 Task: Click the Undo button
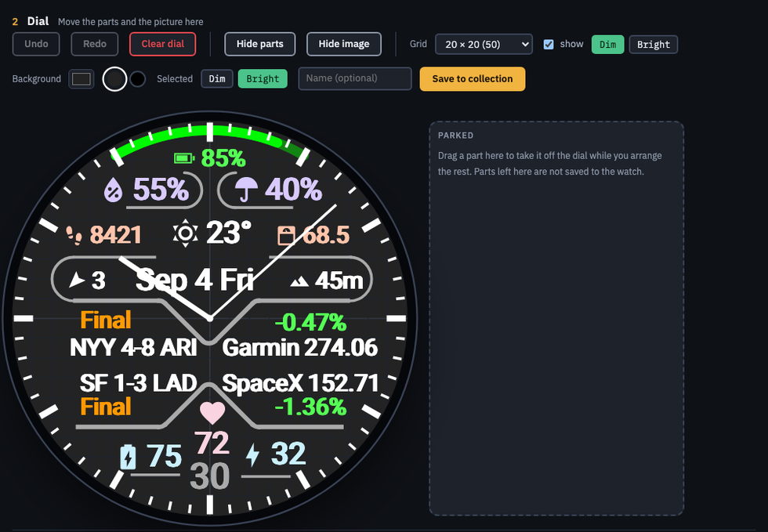click(36, 44)
